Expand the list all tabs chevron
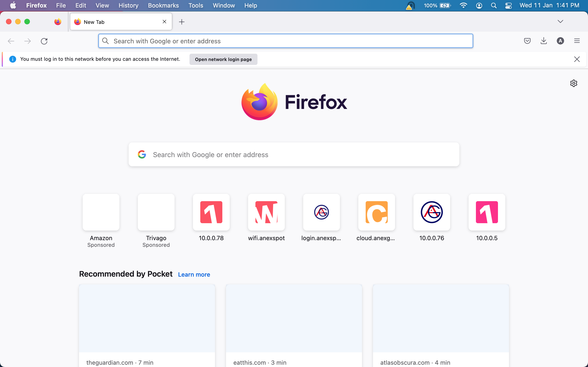The width and height of the screenshot is (588, 367). coord(560,22)
